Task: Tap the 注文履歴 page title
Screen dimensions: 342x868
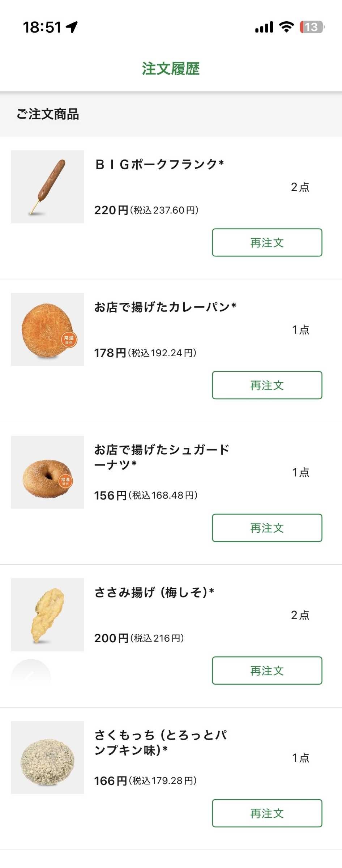Action: (x=171, y=69)
